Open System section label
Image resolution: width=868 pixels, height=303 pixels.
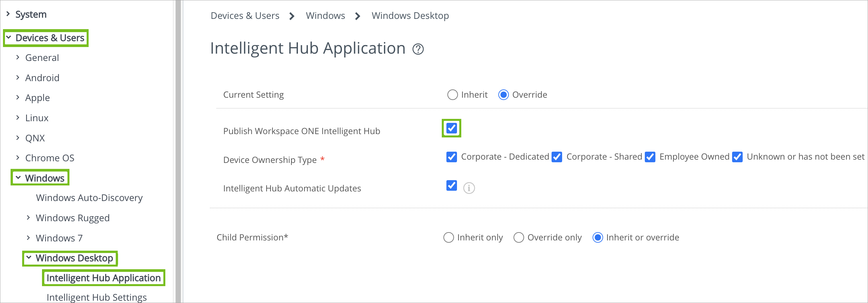coord(31,14)
